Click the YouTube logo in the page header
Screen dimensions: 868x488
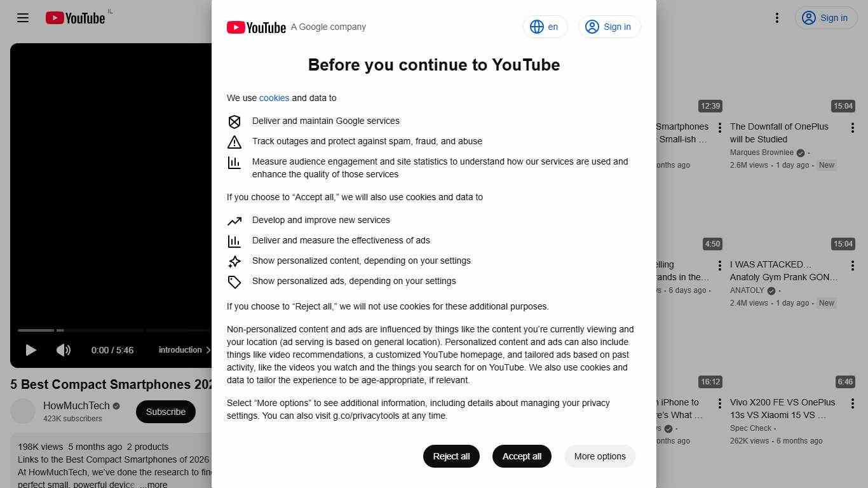75,18
